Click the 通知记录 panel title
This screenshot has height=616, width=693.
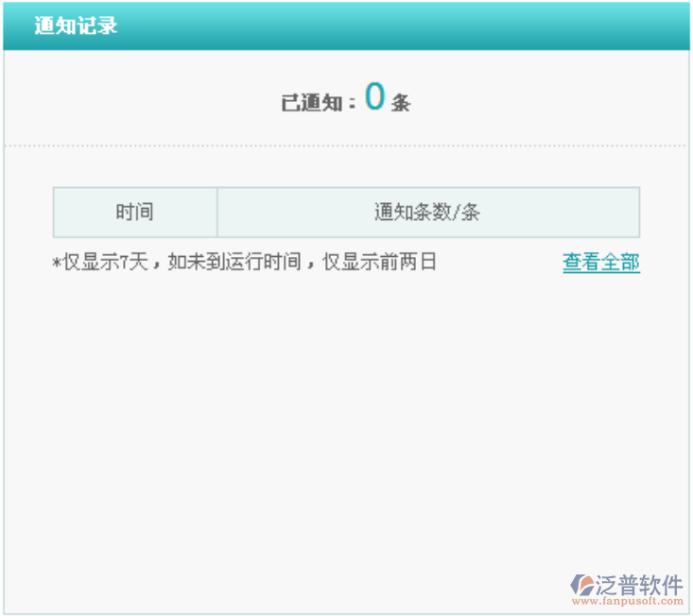[76, 26]
